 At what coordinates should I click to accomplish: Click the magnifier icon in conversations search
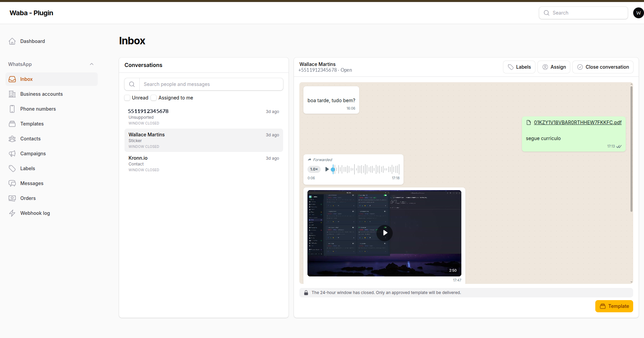132,84
